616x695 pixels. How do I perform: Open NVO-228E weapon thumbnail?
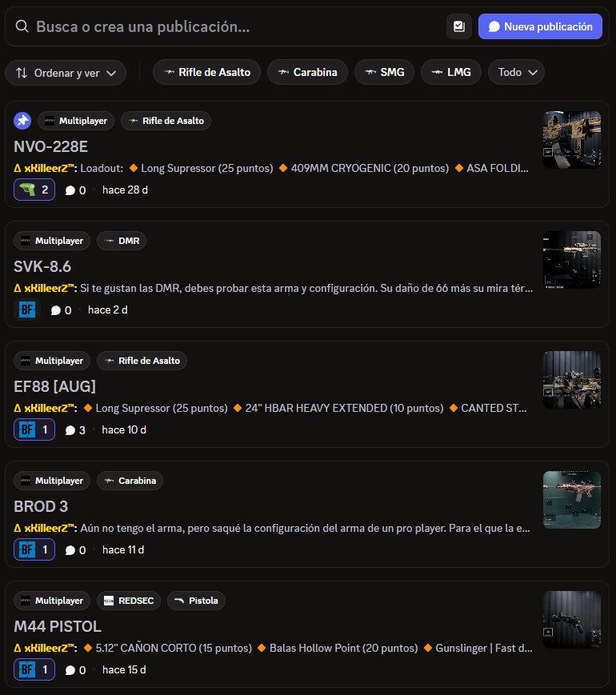pos(572,140)
